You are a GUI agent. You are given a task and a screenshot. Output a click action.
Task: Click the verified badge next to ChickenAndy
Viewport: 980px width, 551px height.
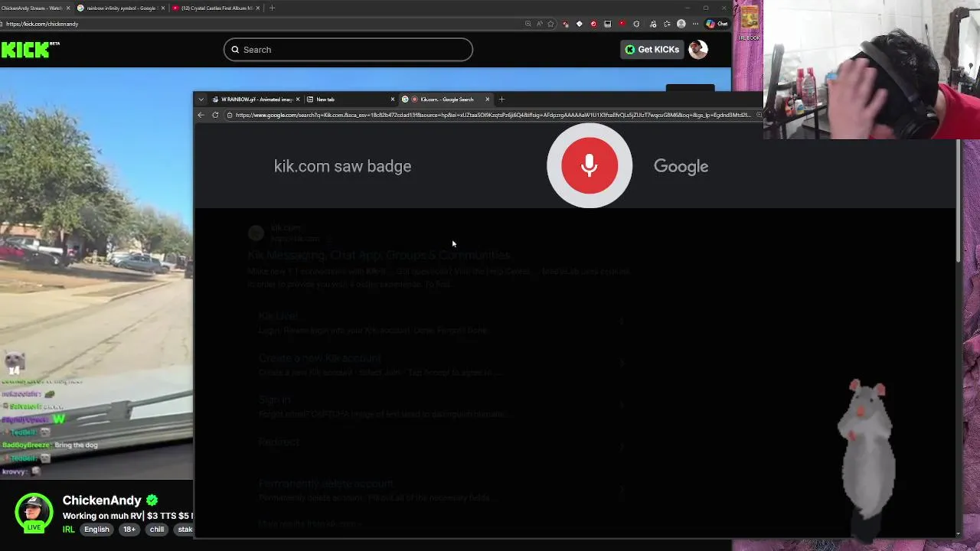pos(152,500)
